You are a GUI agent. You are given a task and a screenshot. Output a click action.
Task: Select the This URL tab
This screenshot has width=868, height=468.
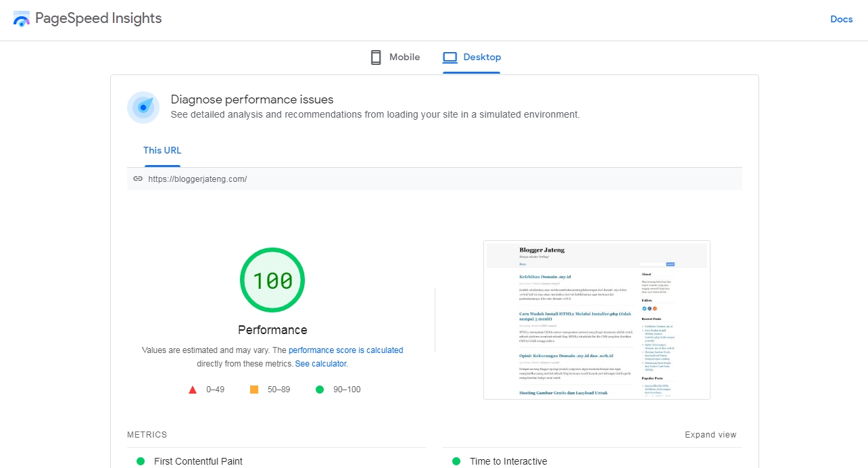coord(162,150)
